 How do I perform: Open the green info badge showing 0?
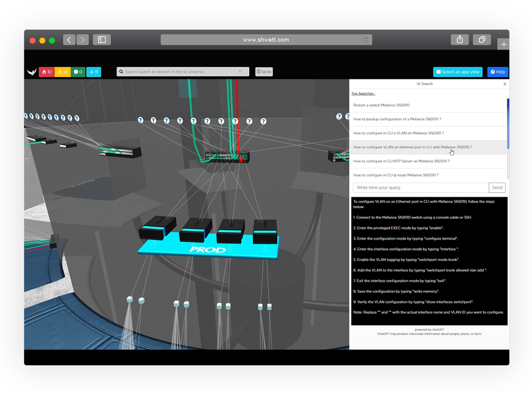(78, 72)
